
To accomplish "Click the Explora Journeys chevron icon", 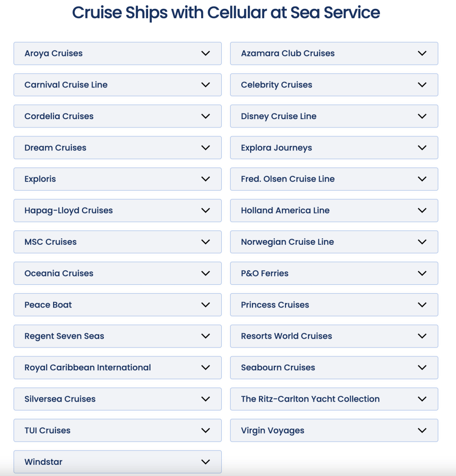I will pos(422,147).
